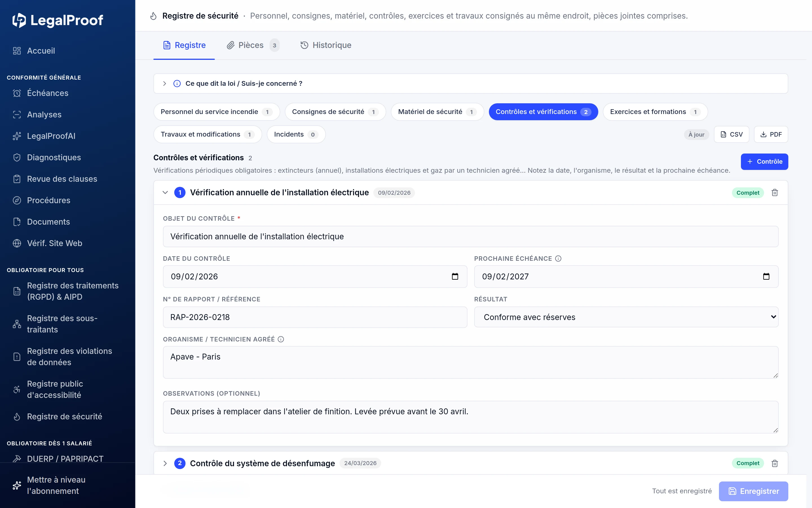Switch to the Historique tab
Screen dimensions: 812x508
(326, 45)
